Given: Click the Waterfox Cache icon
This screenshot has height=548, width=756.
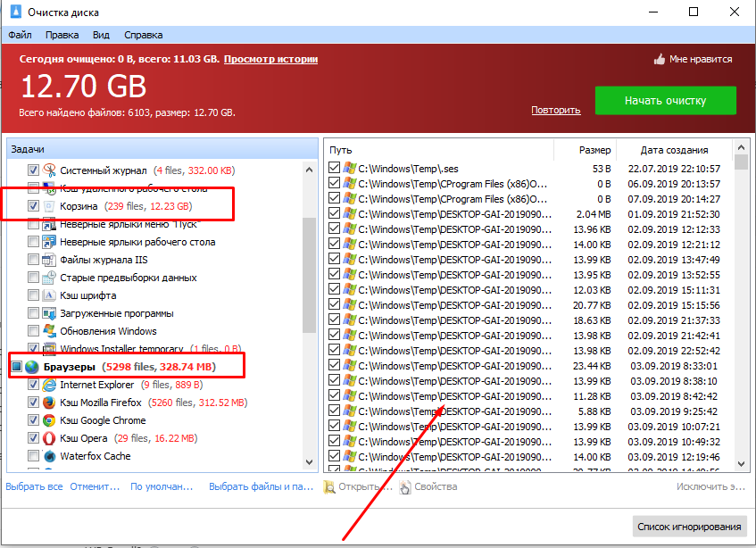Looking at the screenshot, I should click(x=50, y=456).
